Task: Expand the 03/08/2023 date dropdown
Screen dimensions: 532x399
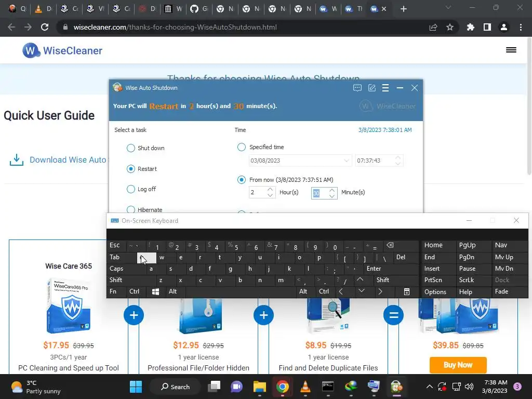Action: 346,161
